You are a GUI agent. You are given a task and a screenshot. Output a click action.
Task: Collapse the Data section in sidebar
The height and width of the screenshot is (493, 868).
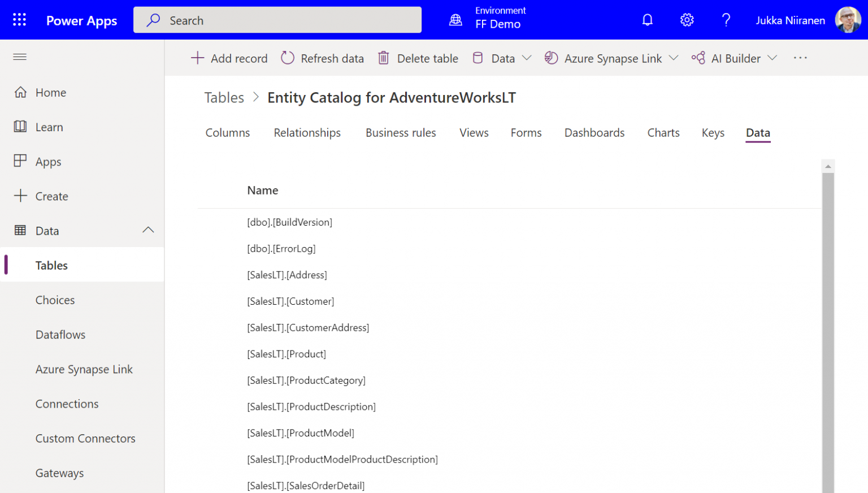(x=148, y=230)
